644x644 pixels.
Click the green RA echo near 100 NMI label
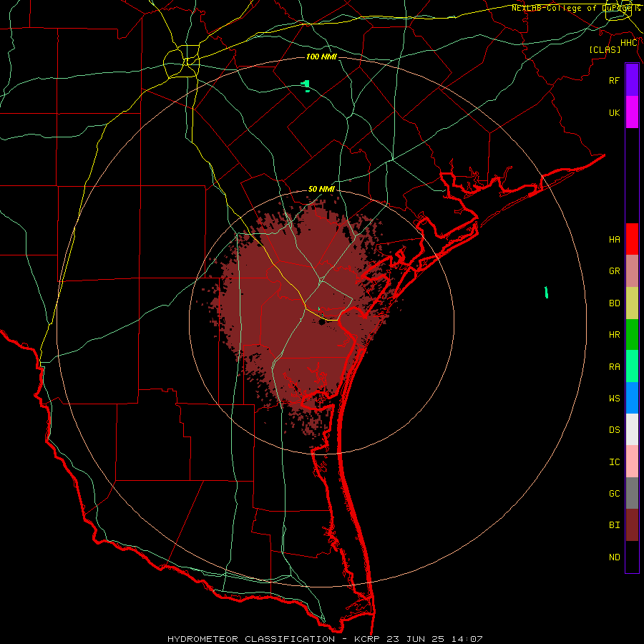pos(306,86)
